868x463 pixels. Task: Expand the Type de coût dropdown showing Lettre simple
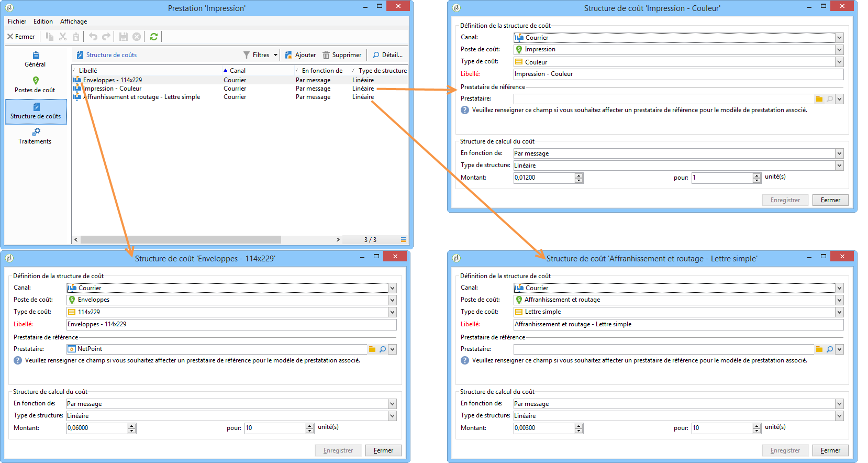pyautogui.click(x=839, y=312)
